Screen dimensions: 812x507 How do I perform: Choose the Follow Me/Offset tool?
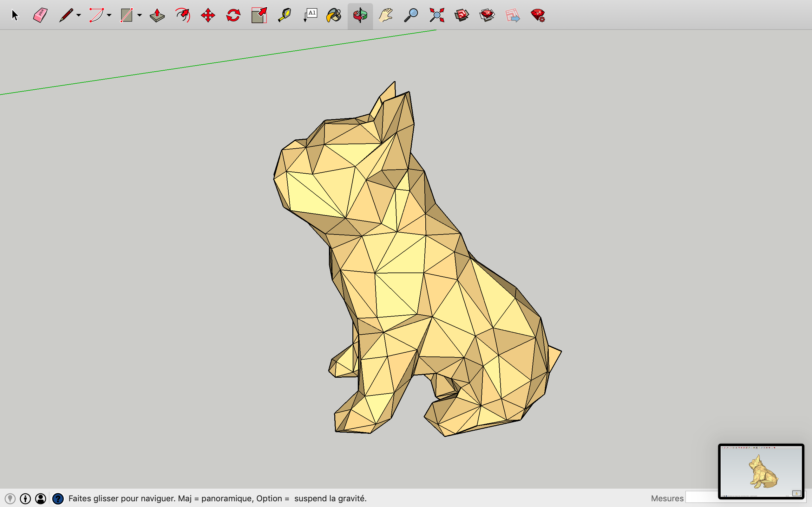(x=182, y=16)
